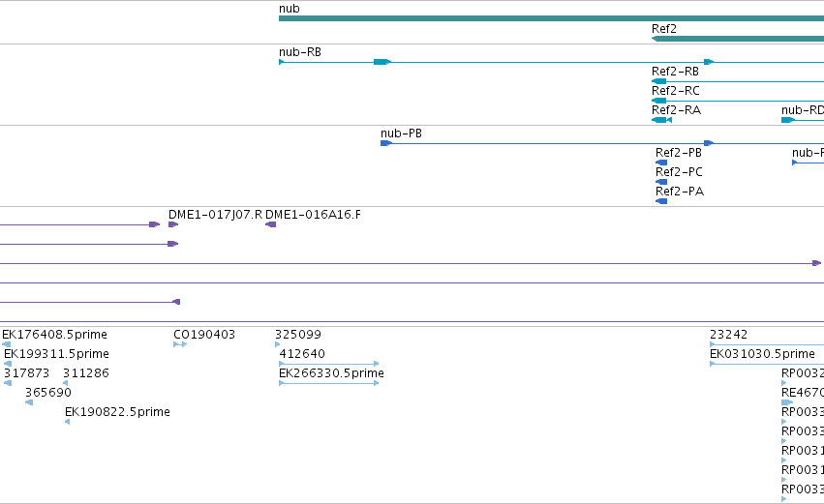The width and height of the screenshot is (824, 504).
Task: Open the 412640 feature label
Action: 302,354
